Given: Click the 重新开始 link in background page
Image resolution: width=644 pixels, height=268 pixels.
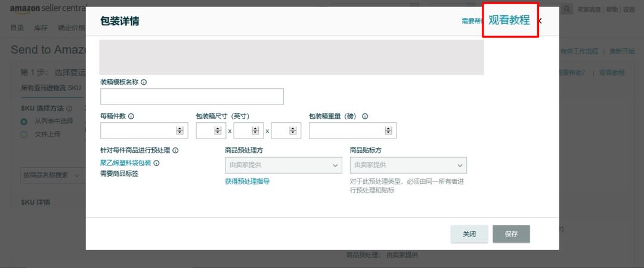Looking at the screenshot, I should (x=622, y=51).
